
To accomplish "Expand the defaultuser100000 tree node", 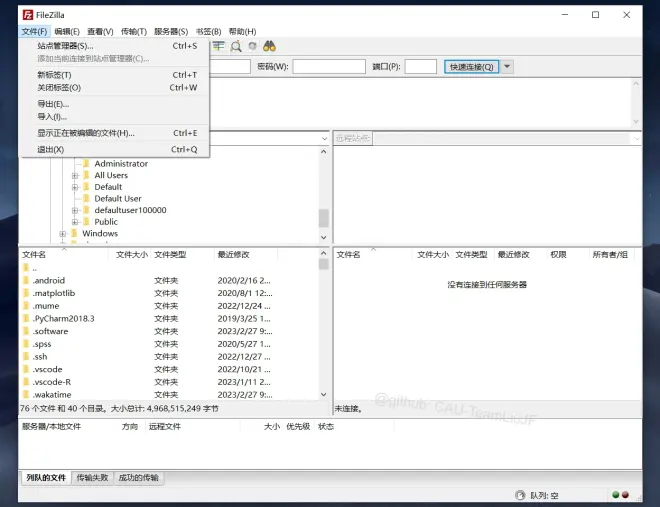I will click(x=75, y=210).
